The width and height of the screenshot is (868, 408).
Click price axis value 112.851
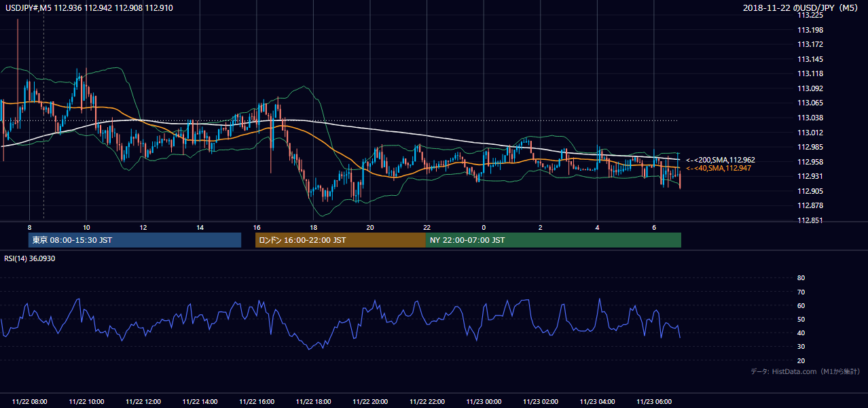(x=810, y=220)
